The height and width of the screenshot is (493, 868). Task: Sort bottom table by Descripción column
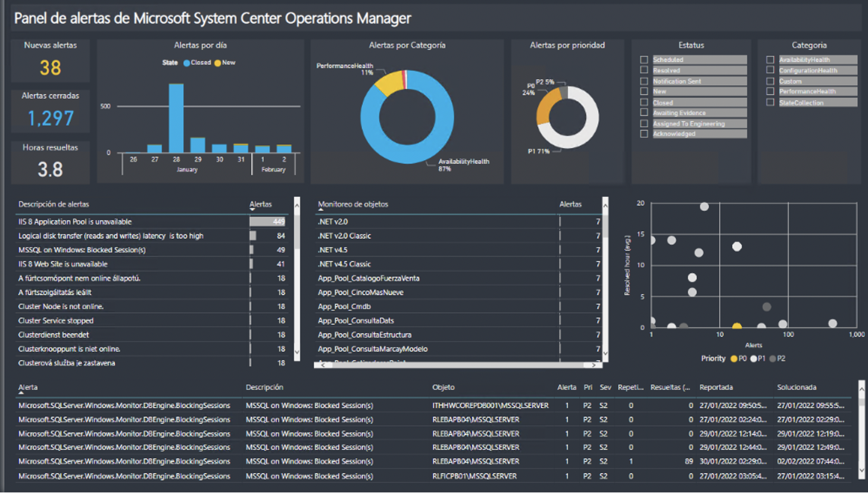click(264, 387)
